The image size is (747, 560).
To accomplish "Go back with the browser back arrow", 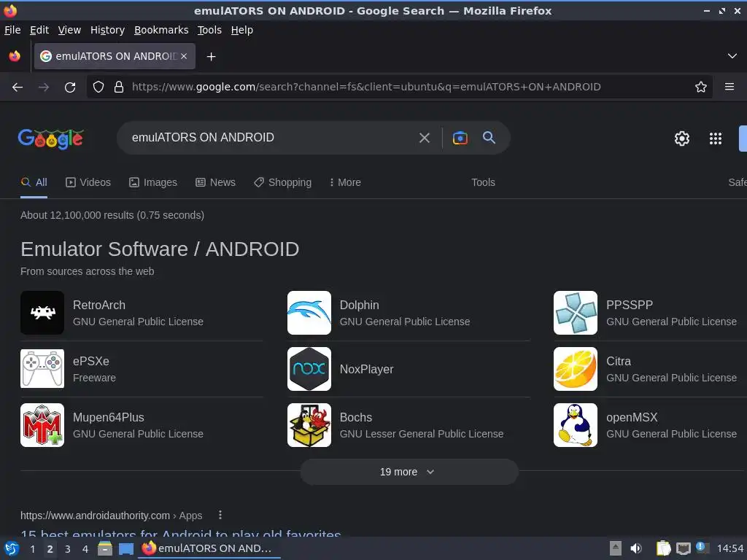I will (x=18, y=87).
